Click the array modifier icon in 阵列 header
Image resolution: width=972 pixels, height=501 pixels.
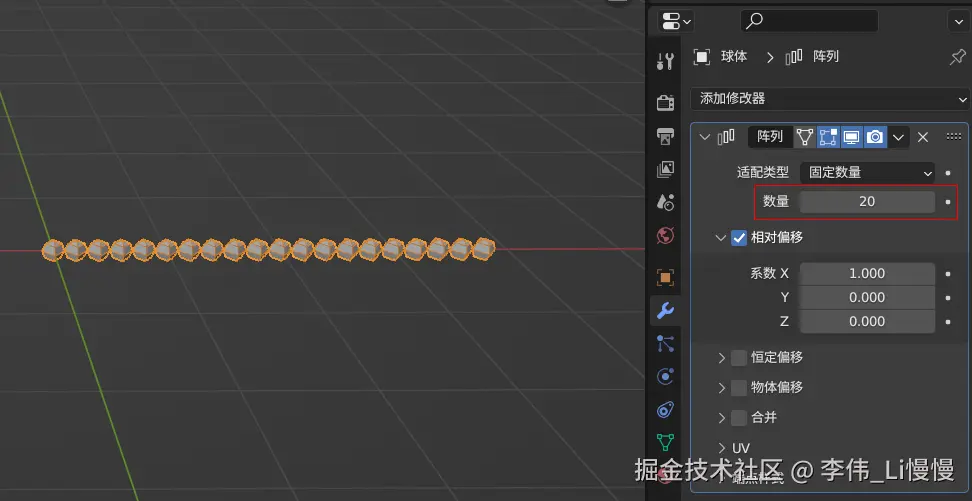[726, 137]
